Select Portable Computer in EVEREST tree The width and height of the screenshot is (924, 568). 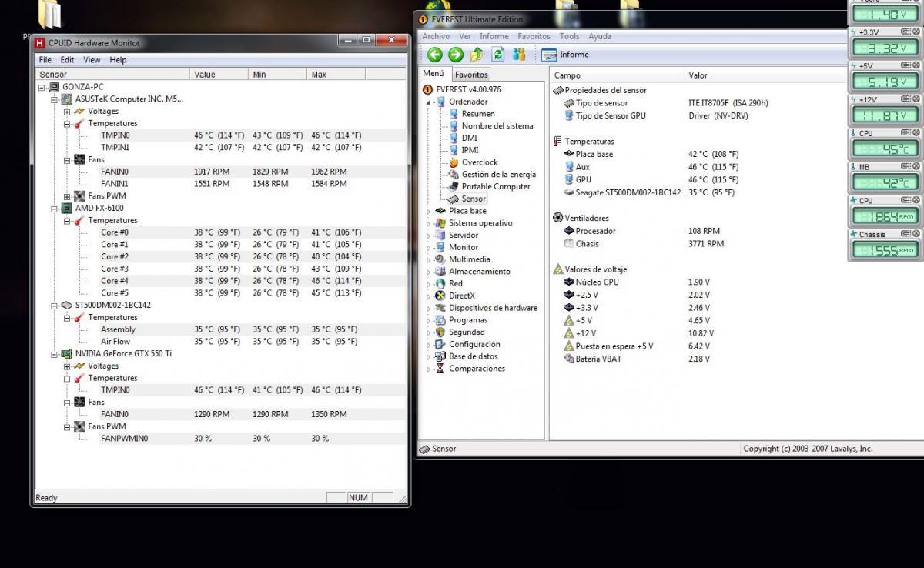[489, 187]
